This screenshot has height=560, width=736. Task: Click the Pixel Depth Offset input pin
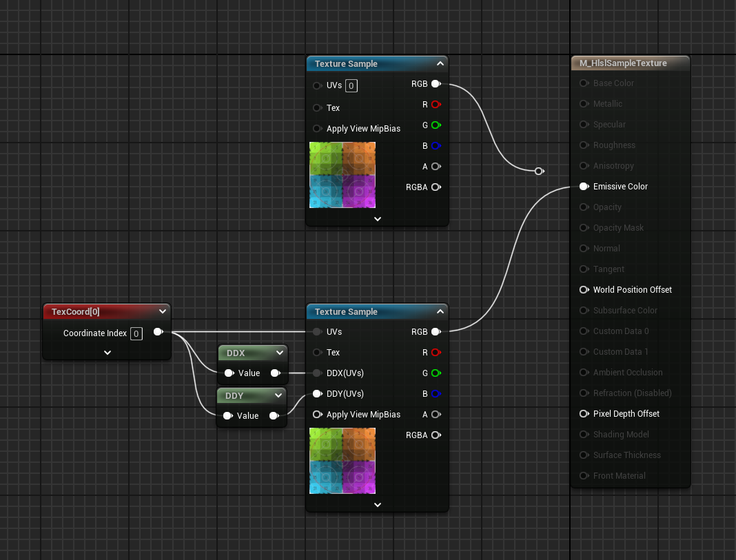[584, 414]
